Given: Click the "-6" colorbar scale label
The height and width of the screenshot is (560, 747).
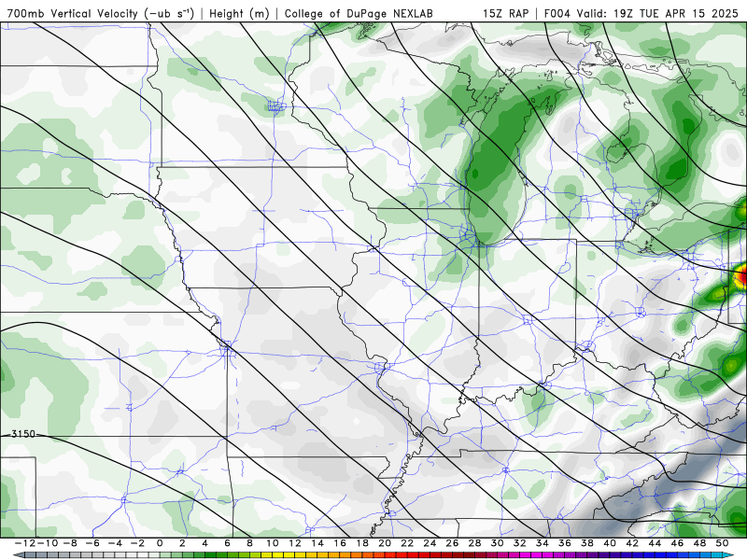Looking at the screenshot, I should coord(92,543).
